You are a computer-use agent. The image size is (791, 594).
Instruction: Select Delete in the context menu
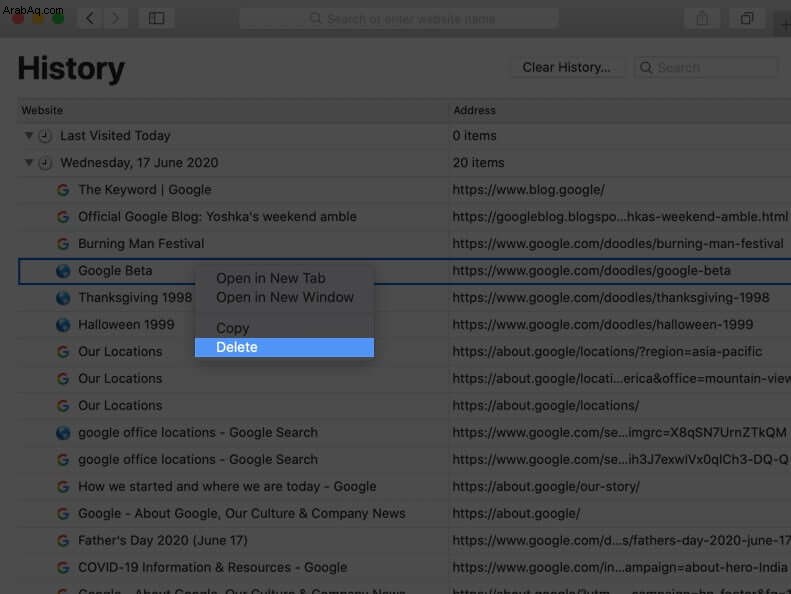click(284, 347)
